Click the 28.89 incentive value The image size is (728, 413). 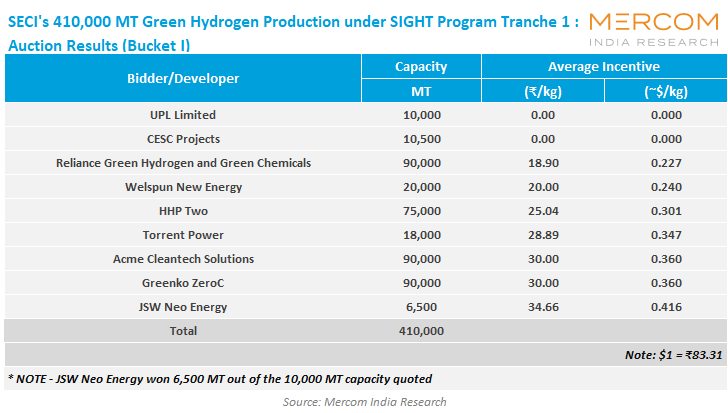coord(543,235)
